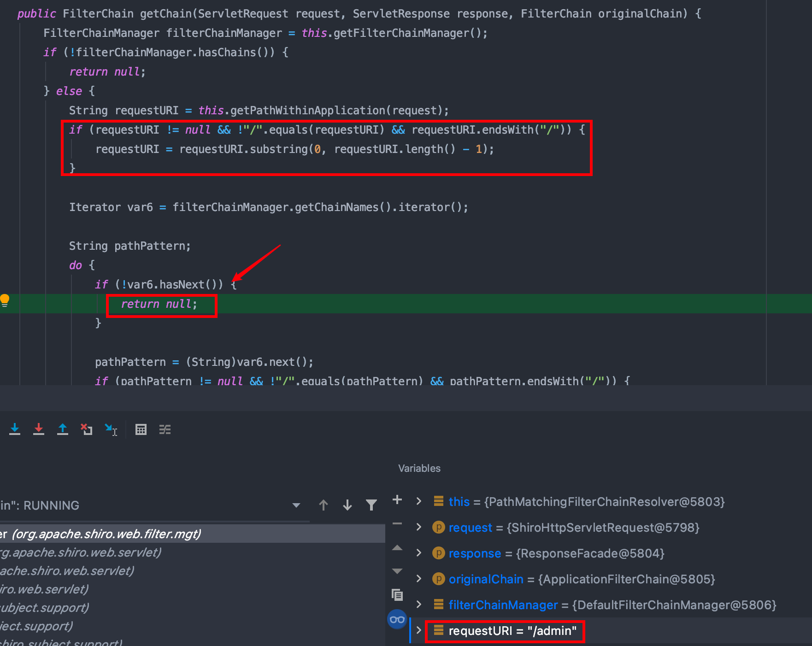Click the copy icon in the Variables sidebar
The width and height of the screenshot is (812, 646).
[397, 595]
